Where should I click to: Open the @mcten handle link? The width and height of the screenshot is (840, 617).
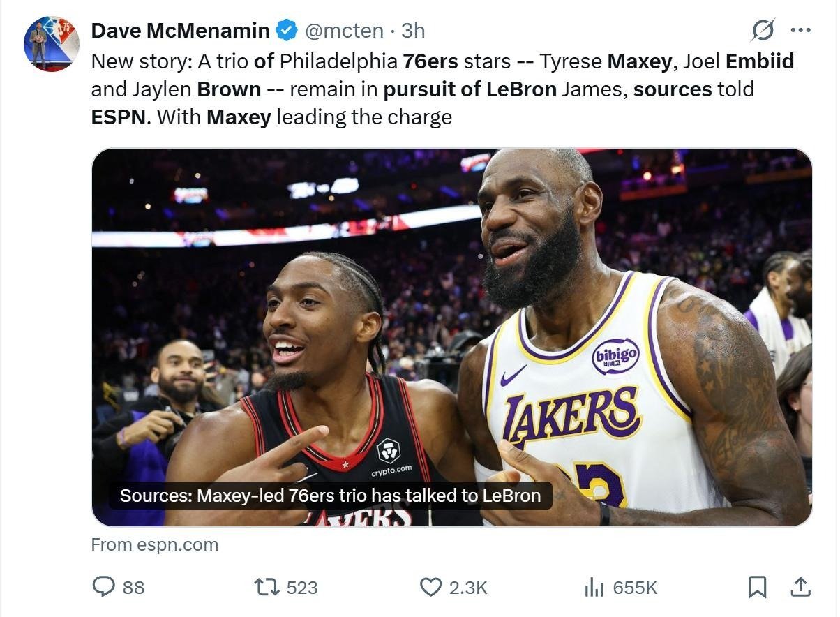click(345, 31)
